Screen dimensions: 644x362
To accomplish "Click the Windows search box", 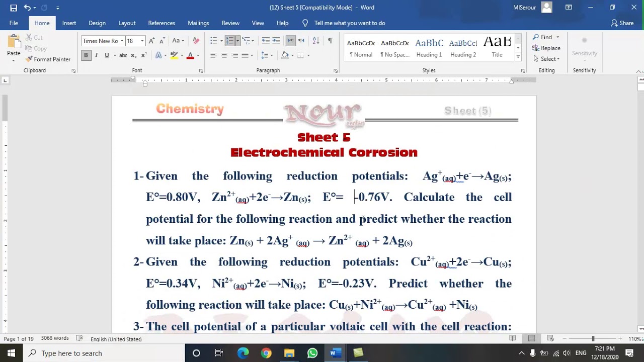I will [x=103, y=353].
